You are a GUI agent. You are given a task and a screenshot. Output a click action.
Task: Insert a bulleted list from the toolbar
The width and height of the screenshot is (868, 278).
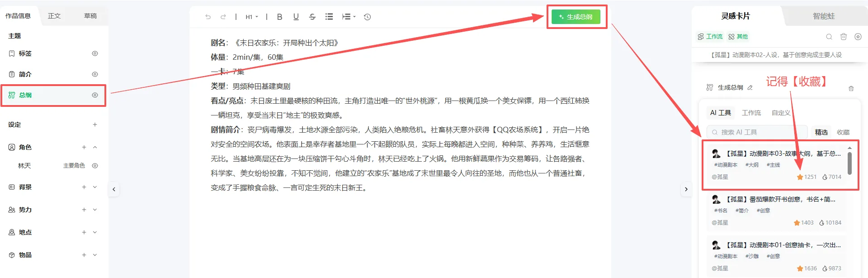(329, 17)
